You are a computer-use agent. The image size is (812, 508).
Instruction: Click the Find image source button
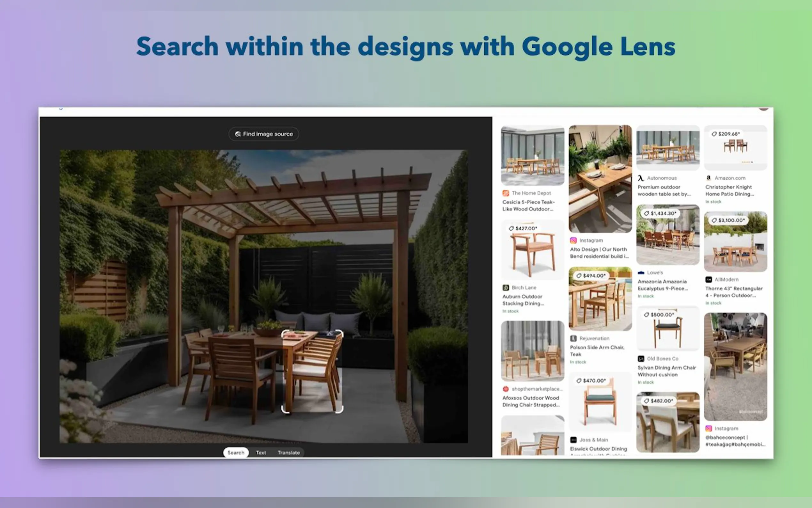[263, 134]
